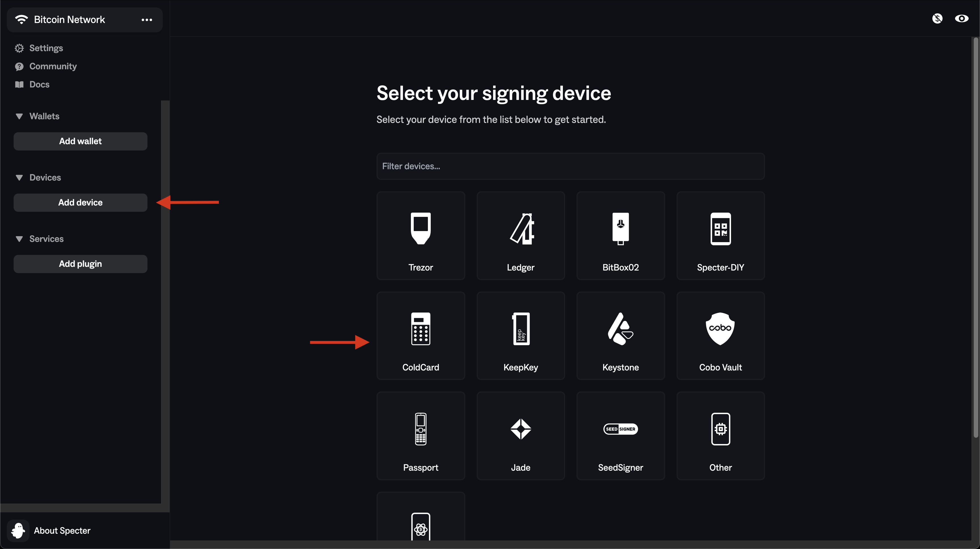Click the Add wallet button
Image resolution: width=980 pixels, height=549 pixels.
coord(80,141)
